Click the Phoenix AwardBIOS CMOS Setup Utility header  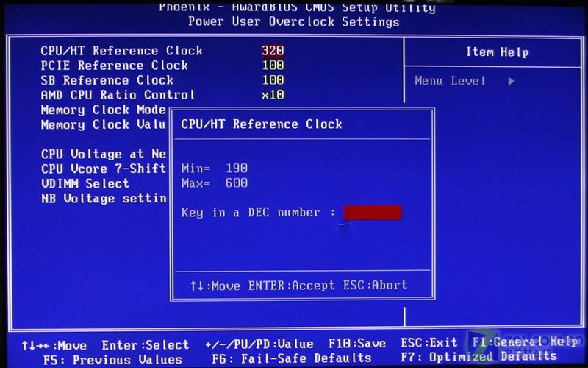coord(297,7)
